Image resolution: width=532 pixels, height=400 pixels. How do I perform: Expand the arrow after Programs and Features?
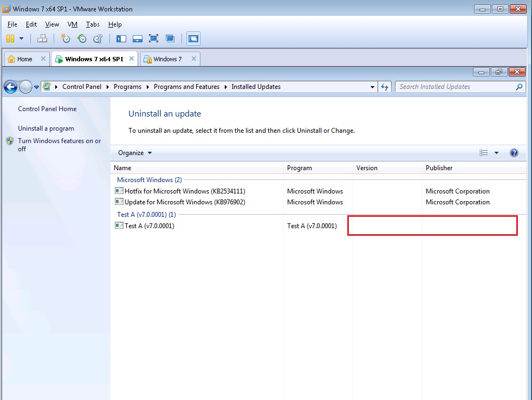pos(225,87)
